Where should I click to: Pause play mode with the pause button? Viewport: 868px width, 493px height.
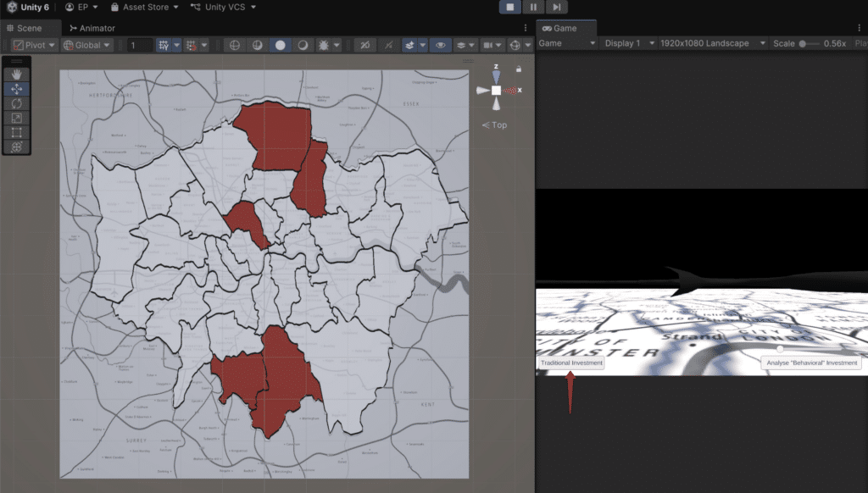coord(533,7)
